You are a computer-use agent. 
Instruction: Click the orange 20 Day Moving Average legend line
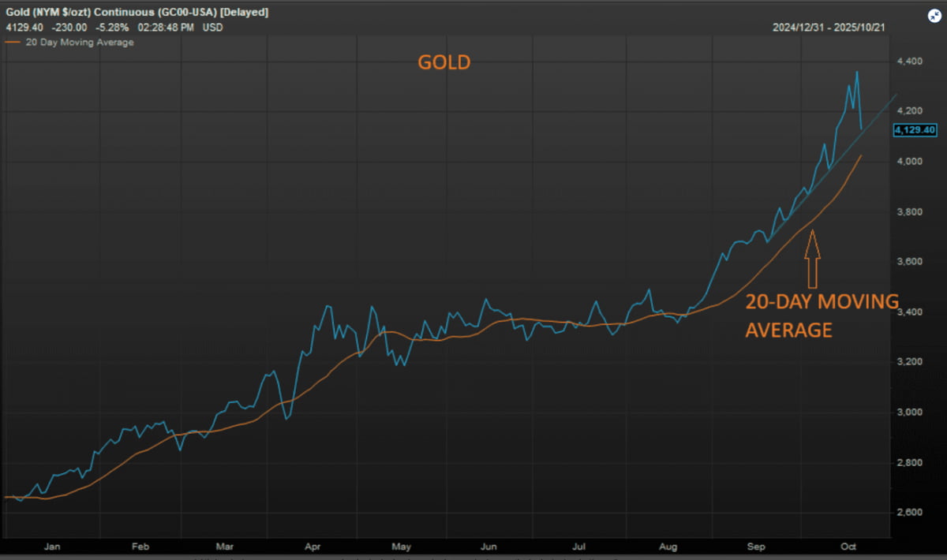pos(10,43)
